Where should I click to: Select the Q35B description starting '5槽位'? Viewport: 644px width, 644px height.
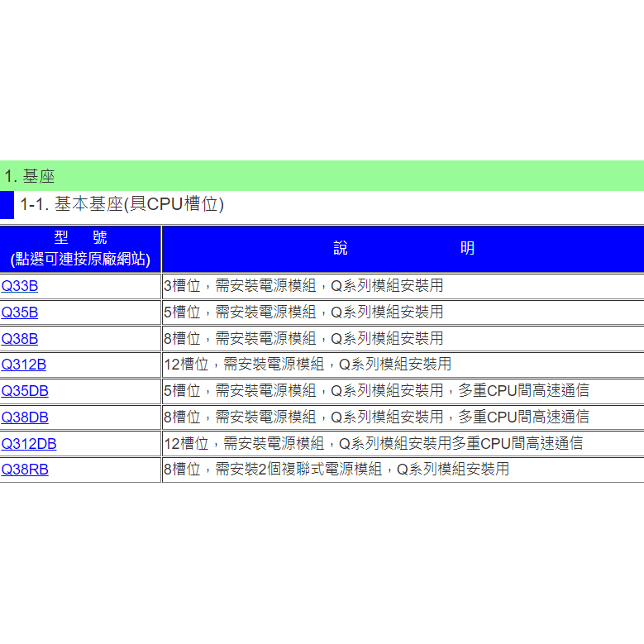coord(303,312)
